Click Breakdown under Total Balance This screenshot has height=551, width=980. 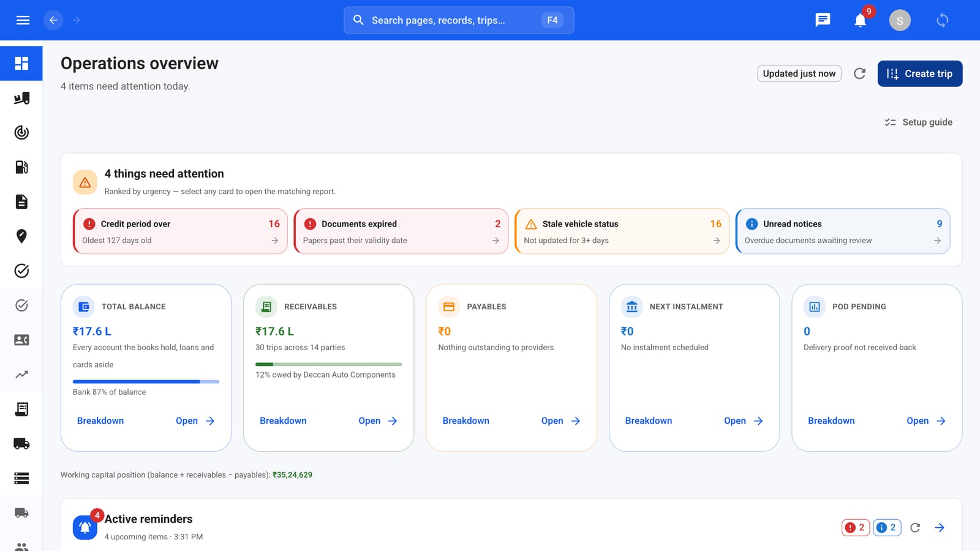100,421
